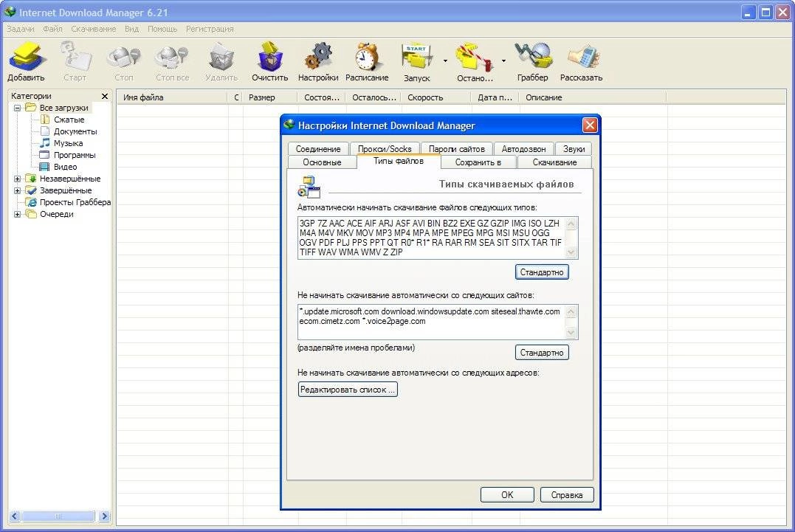Viewport: 795px width, 532px height.
Task: Open Расписание with the alarm clock icon
Action: tap(367, 61)
